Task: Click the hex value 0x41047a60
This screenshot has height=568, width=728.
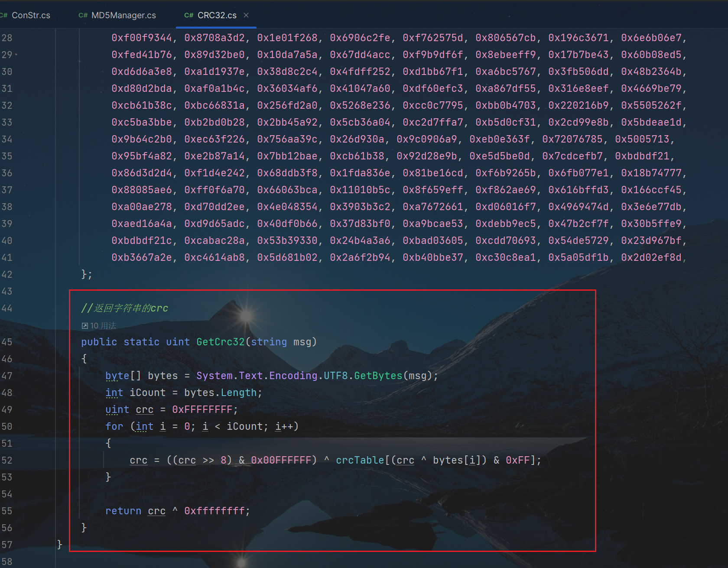Action: pos(360,88)
